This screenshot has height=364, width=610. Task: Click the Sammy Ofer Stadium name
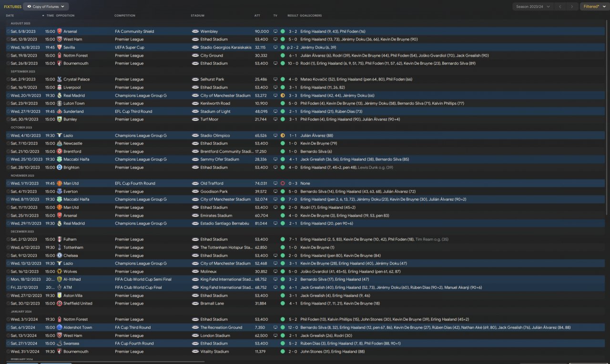pos(220,160)
